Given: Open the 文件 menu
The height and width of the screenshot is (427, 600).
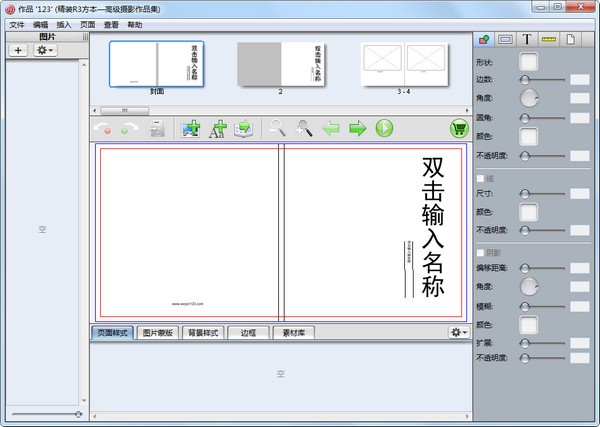Looking at the screenshot, I should pos(17,25).
